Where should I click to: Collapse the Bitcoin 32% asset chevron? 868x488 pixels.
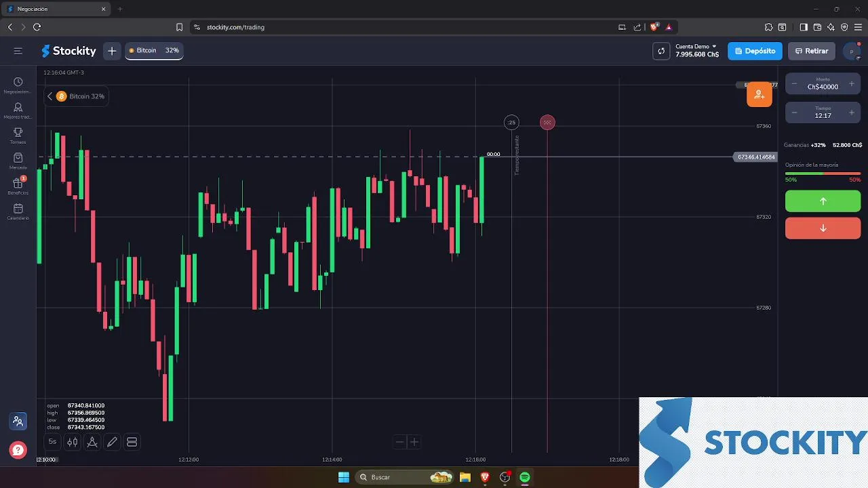(x=50, y=96)
